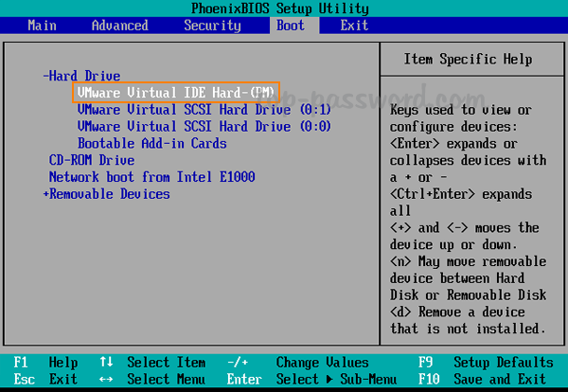568x392 pixels.
Task: Go to the Exit tab
Action: [354, 26]
